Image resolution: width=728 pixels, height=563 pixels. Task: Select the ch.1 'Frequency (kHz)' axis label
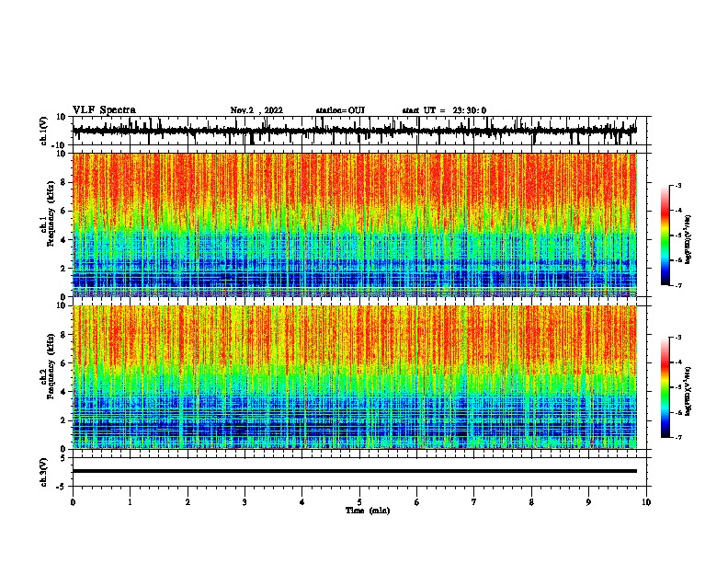(51, 214)
